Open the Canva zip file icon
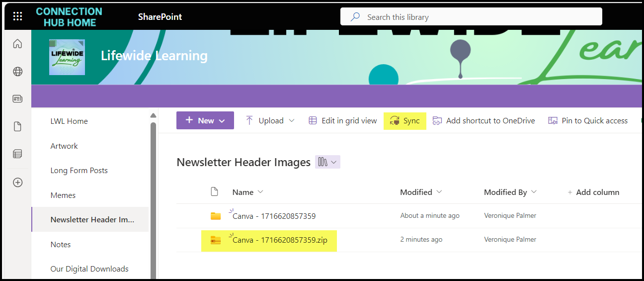The height and width of the screenshot is (281, 644). (215, 240)
